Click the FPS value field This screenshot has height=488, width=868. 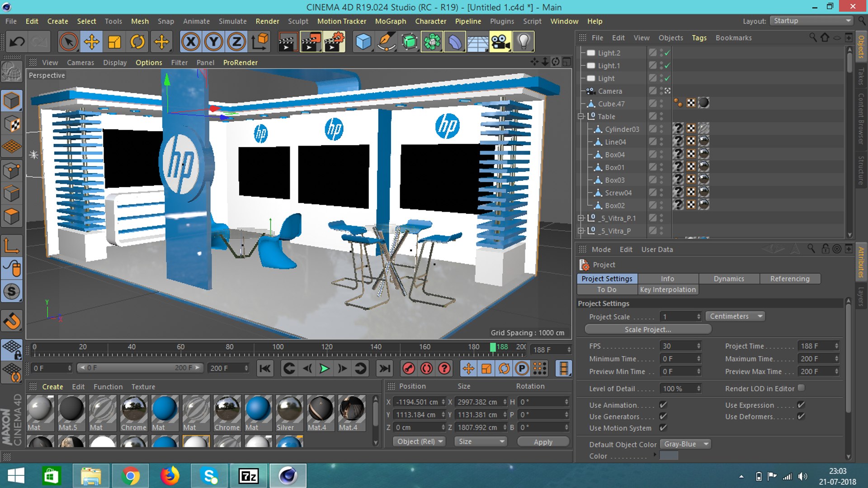[680, 346]
